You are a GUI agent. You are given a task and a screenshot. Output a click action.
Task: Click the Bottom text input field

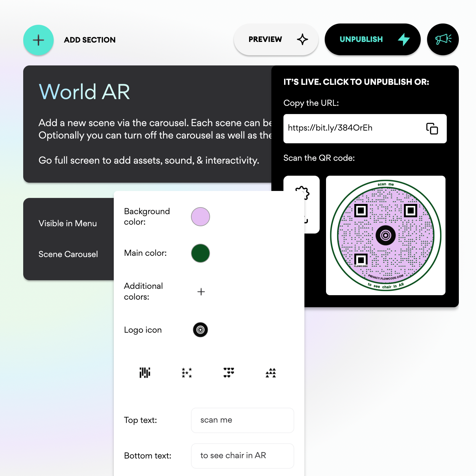(242, 456)
